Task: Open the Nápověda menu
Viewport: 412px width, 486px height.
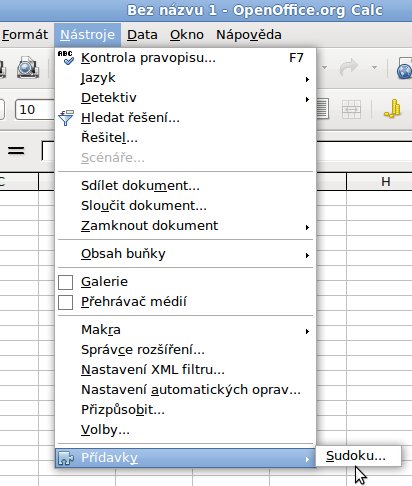Action: point(249,35)
